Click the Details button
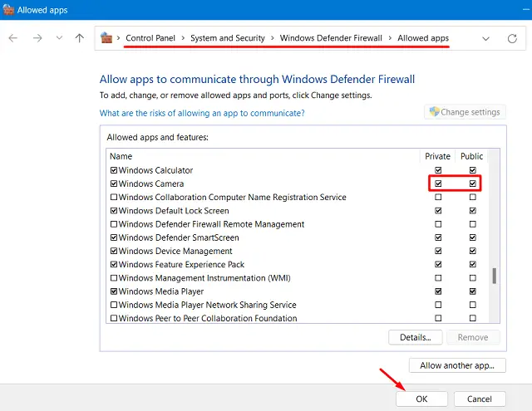Viewport: 532px width, 411px height. click(x=415, y=337)
